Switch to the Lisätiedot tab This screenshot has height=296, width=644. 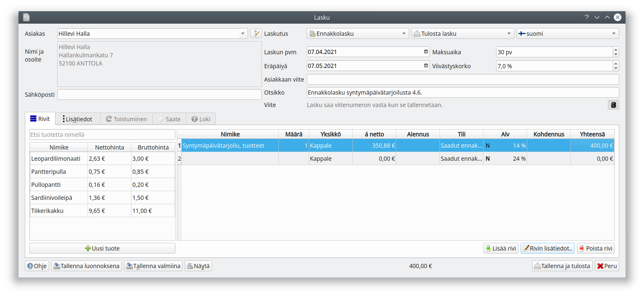(78, 119)
